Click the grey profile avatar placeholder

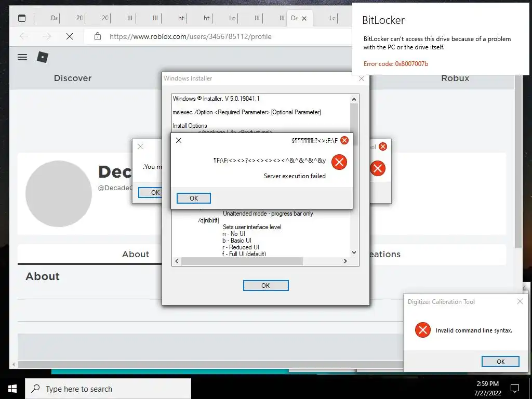59,194
